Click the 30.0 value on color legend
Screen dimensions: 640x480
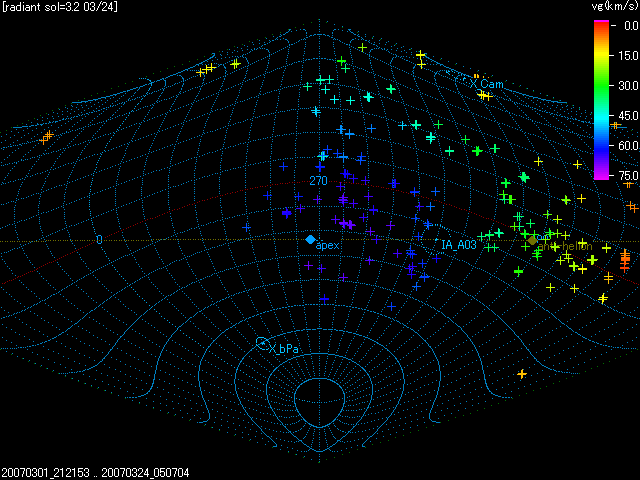coord(630,86)
